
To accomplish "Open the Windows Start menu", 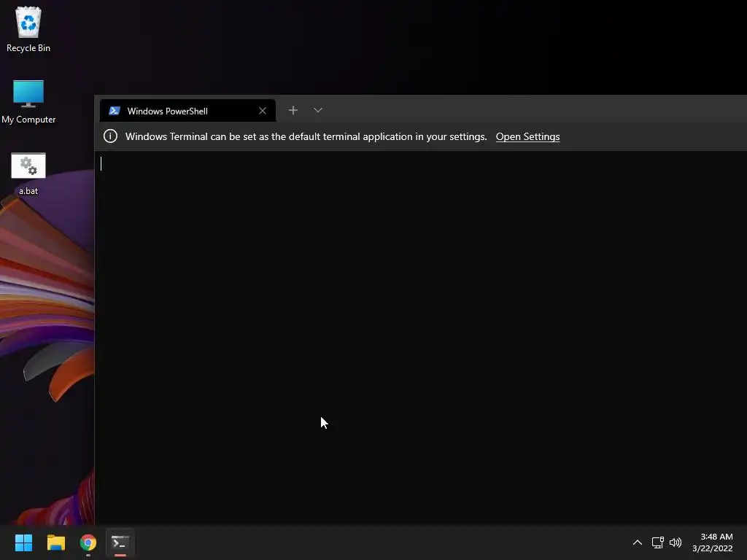I will coord(23,542).
